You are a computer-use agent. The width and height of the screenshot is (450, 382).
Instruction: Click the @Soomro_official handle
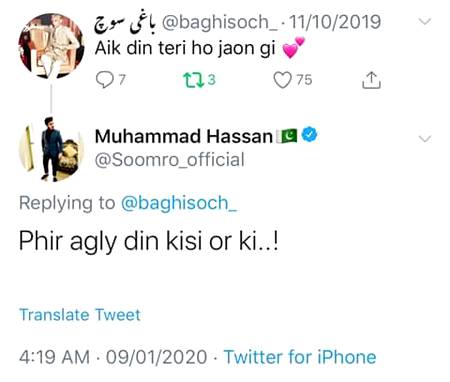170,160
